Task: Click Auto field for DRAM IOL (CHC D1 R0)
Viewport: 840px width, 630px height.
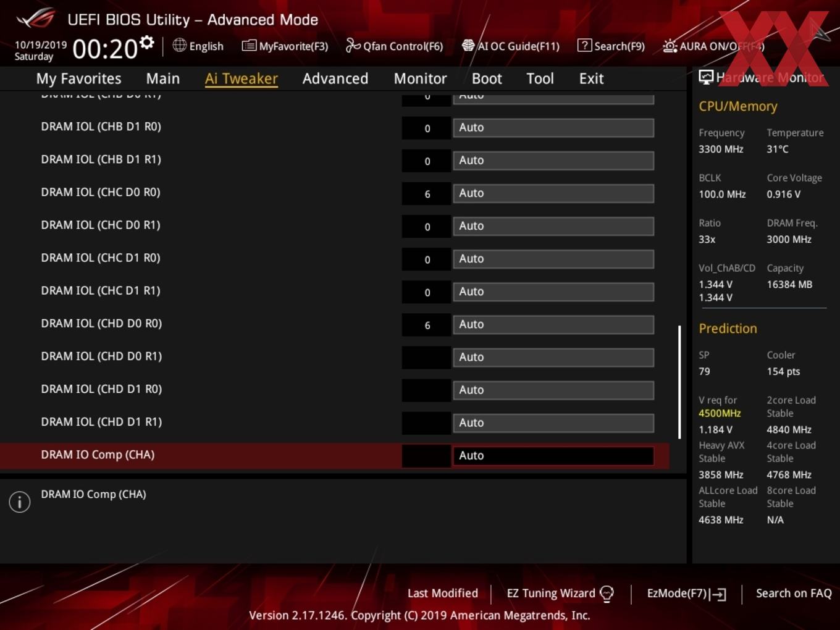Action: [553, 259]
